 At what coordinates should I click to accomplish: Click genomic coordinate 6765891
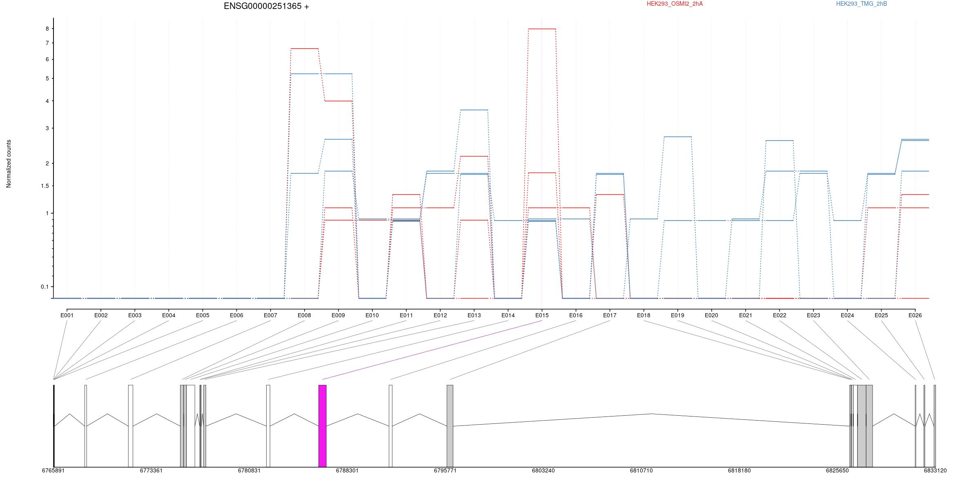53,470
